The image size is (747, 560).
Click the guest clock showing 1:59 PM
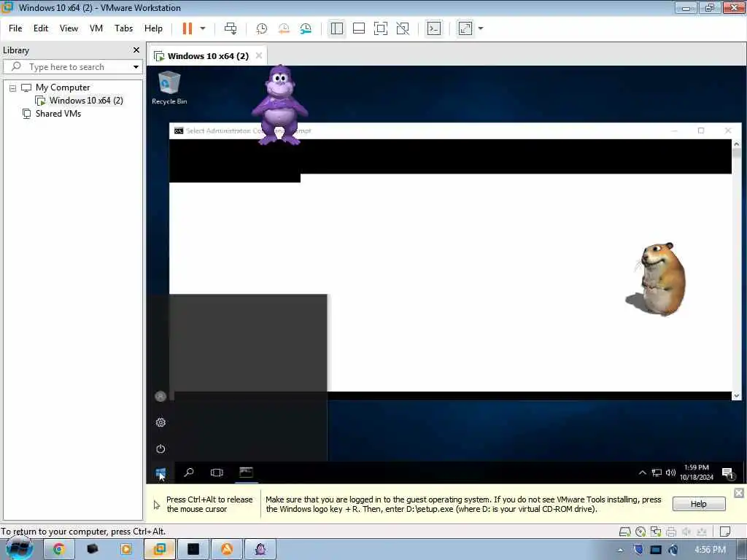697,472
